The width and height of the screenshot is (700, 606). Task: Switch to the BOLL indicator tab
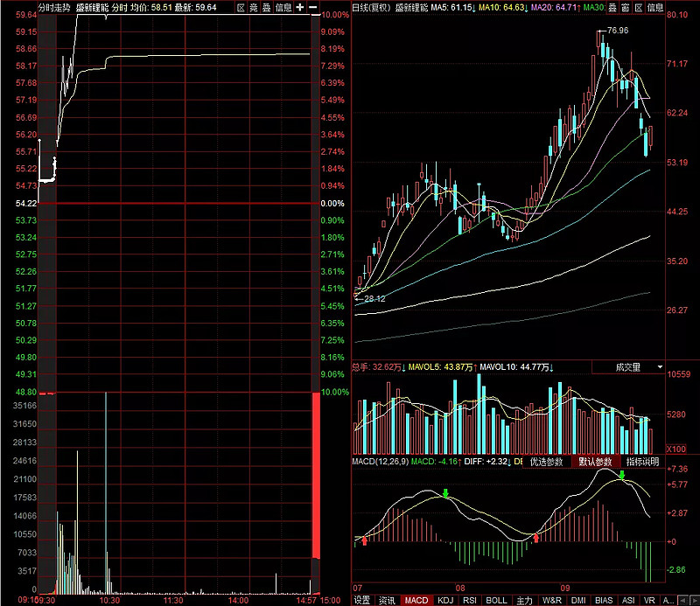pos(496,600)
